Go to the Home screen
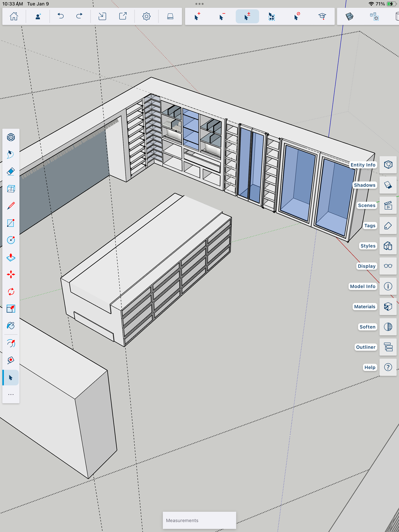 (14, 16)
